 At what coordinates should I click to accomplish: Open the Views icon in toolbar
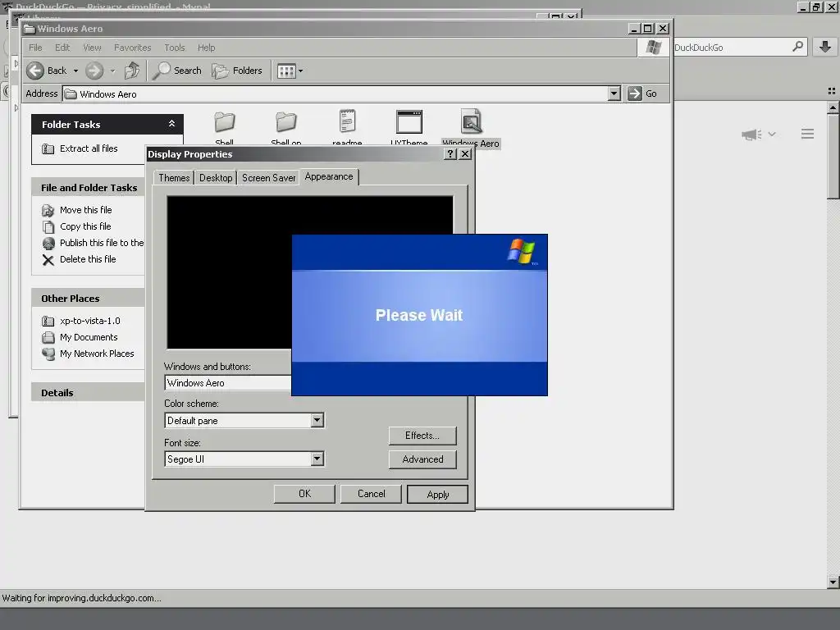(286, 71)
